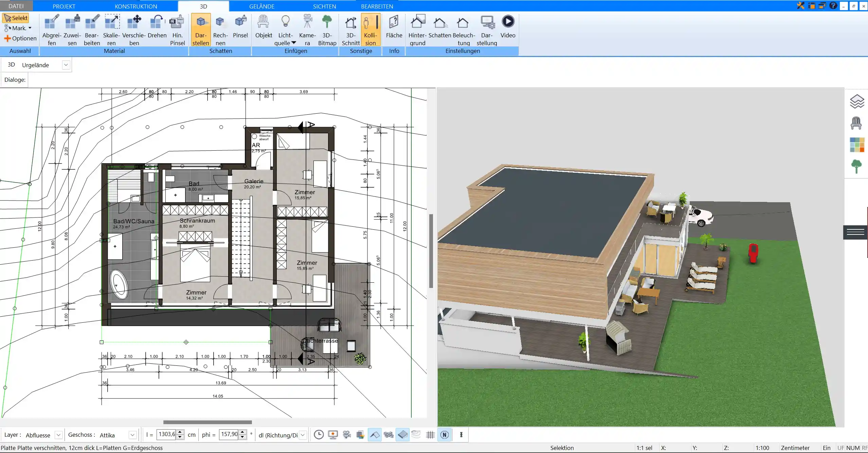This screenshot has height=453, width=868.
Task: Open the 3D-Schnitt tool
Action: 351,30
